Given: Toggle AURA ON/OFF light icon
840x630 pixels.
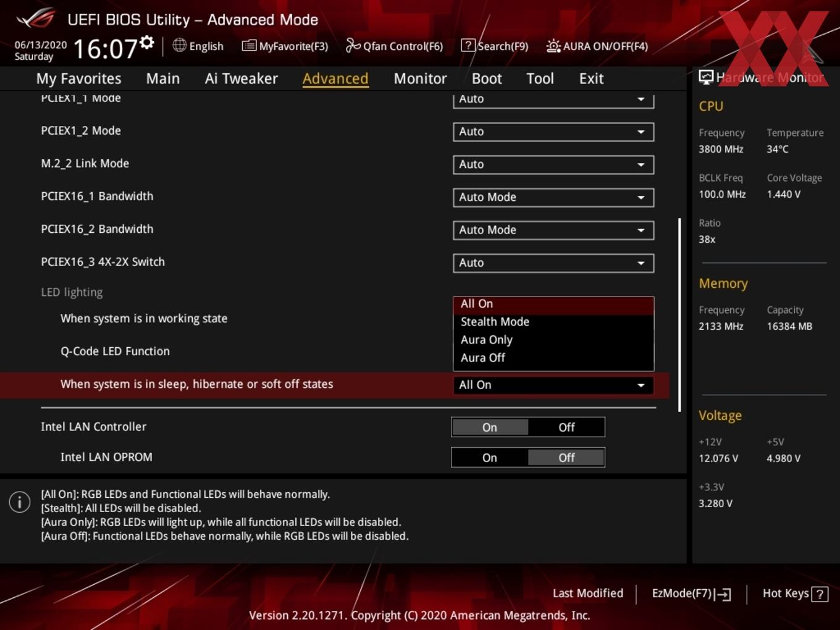Looking at the screenshot, I should (x=553, y=46).
